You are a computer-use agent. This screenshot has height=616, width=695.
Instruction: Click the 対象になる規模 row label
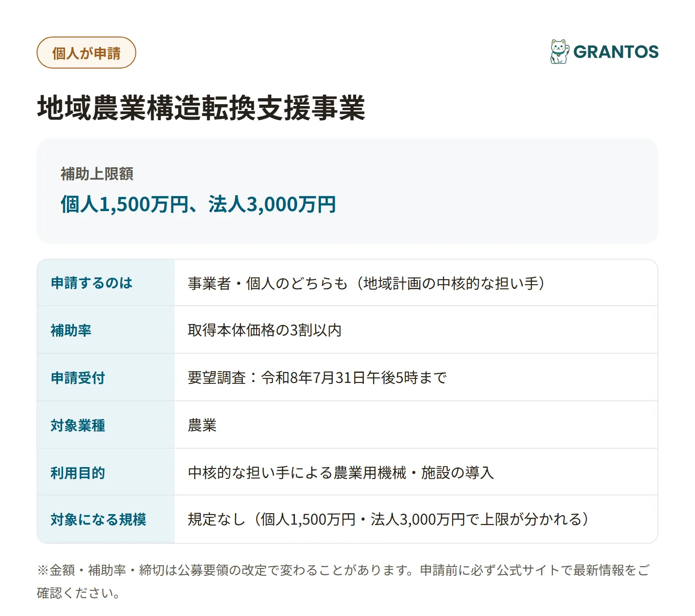(x=98, y=520)
